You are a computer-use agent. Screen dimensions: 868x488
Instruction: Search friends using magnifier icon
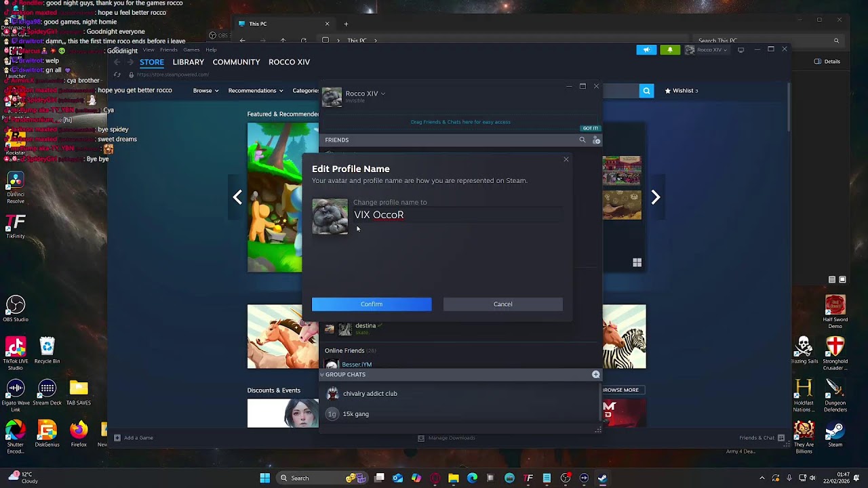[x=582, y=140]
